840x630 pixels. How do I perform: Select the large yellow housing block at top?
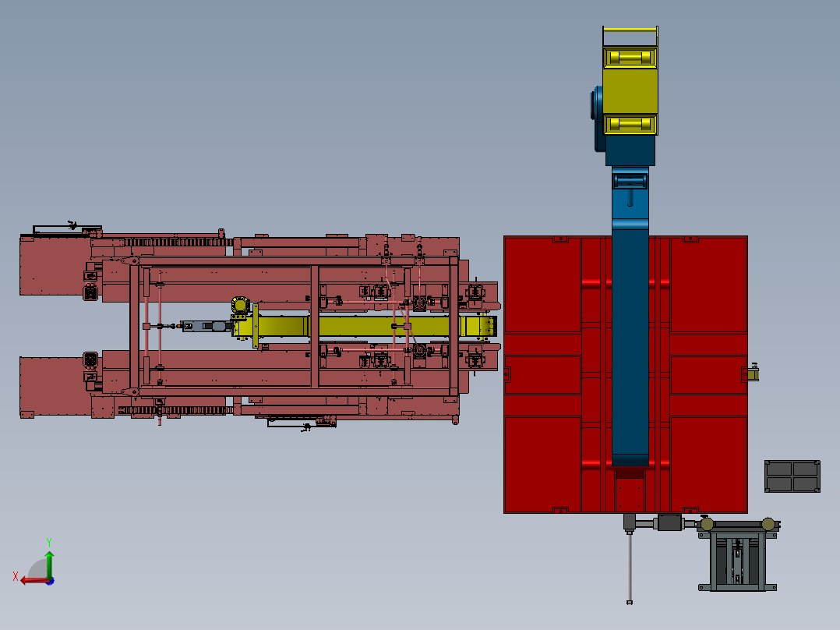tap(630, 91)
